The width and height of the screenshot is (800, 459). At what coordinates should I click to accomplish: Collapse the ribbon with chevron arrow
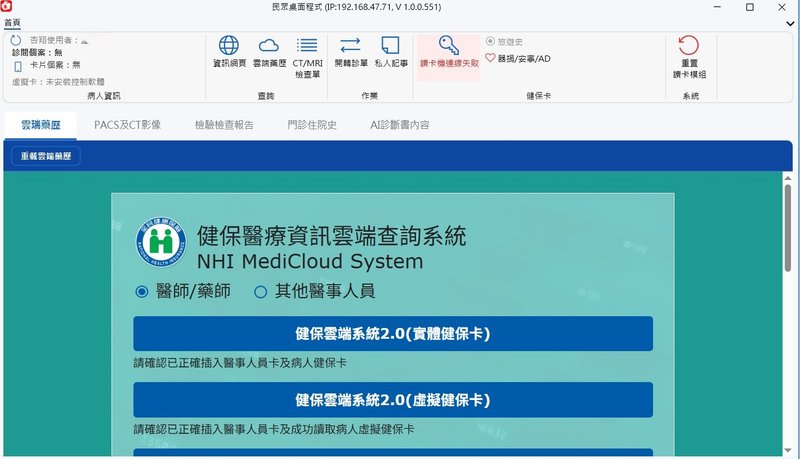tap(790, 23)
